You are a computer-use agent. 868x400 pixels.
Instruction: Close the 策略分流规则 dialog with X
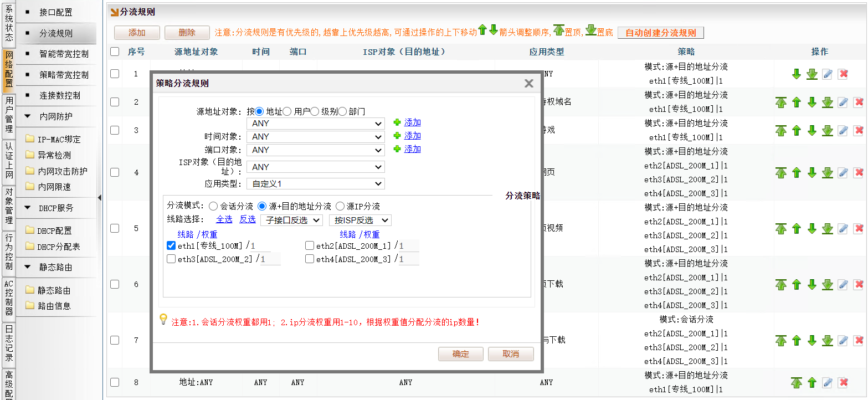click(528, 83)
